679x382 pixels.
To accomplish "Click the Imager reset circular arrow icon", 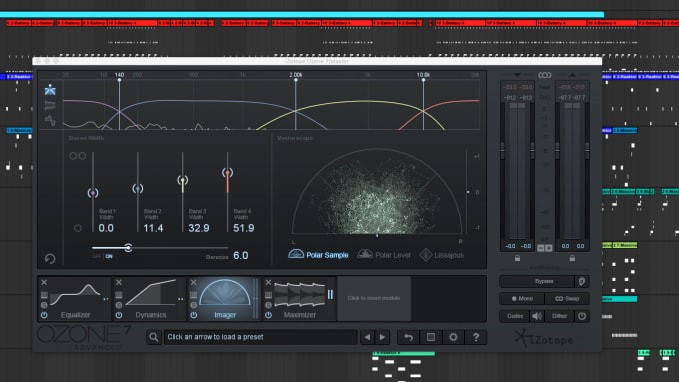I will [x=50, y=259].
